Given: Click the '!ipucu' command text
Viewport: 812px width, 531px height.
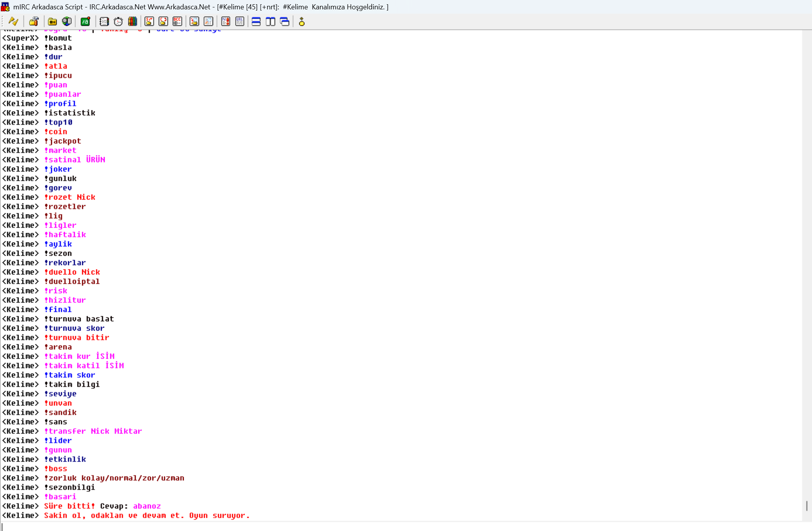Looking at the screenshot, I should pyautogui.click(x=58, y=76).
